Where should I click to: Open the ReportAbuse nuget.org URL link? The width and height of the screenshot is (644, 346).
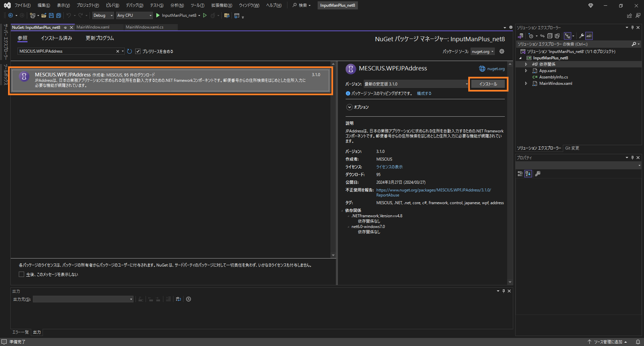(x=434, y=192)
